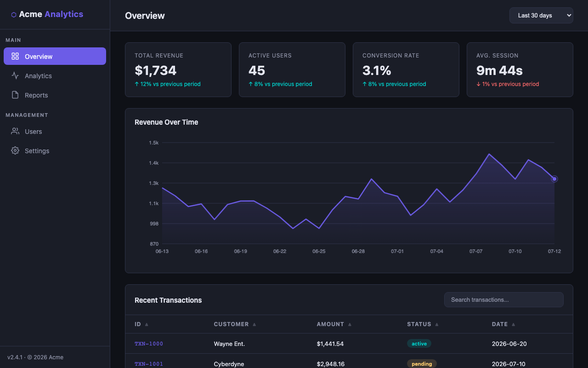Open the Reports page label in sidebar

coord(36,95)
